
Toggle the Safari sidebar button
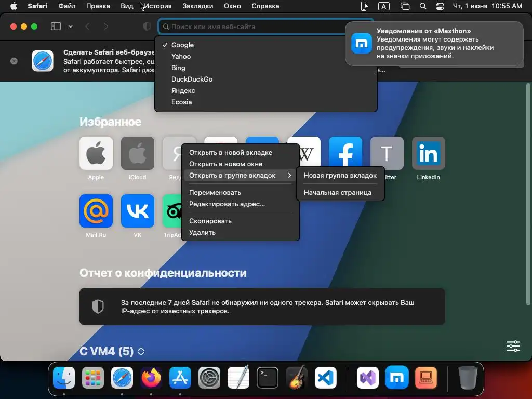click(56, 26)
